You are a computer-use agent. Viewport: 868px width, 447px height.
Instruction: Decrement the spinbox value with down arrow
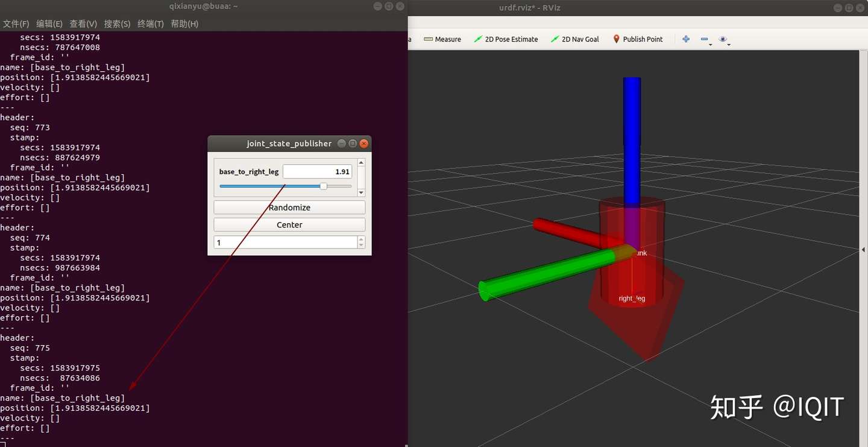coord(361,245)
